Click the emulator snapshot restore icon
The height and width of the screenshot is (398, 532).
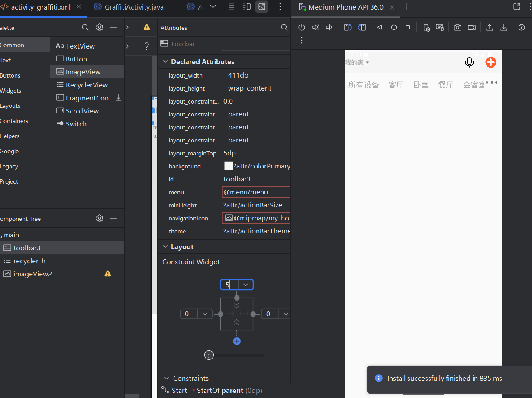click(x=522, y=27)
